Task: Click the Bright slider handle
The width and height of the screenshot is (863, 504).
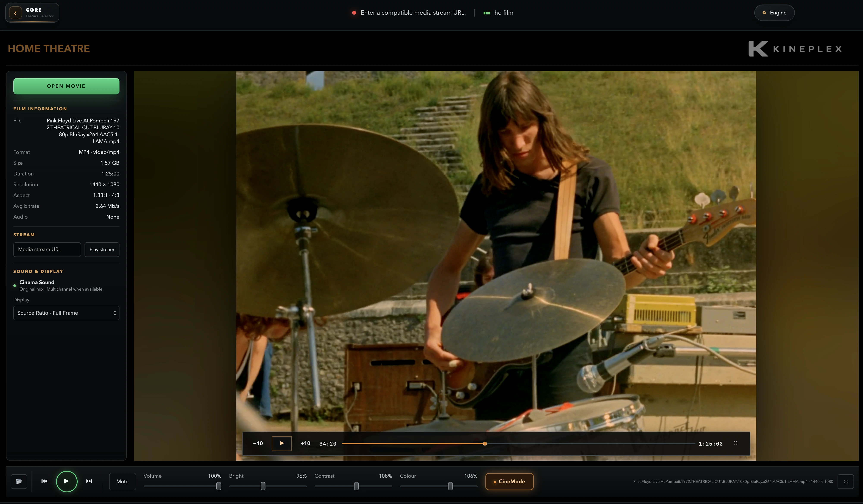Action: coord(263,486)
